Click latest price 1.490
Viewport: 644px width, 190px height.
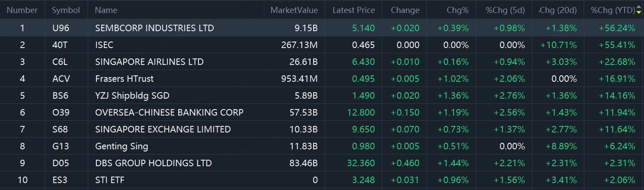364,96
